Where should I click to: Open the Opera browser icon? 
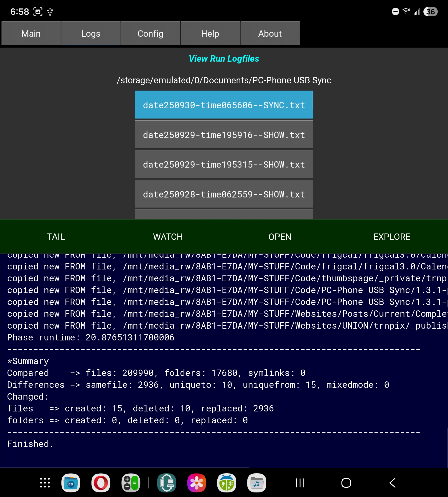[101, 483]
